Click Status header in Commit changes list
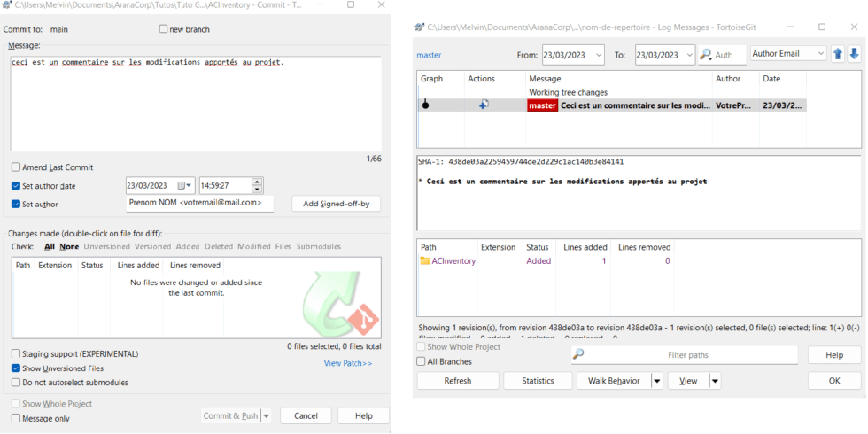 tap(92, 265)
